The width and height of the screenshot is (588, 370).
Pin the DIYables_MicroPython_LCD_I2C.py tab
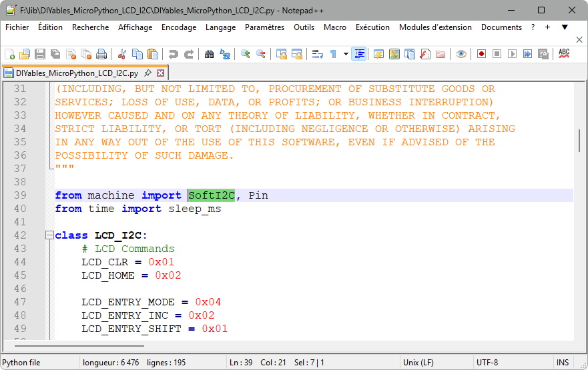(x=148, y=73)
